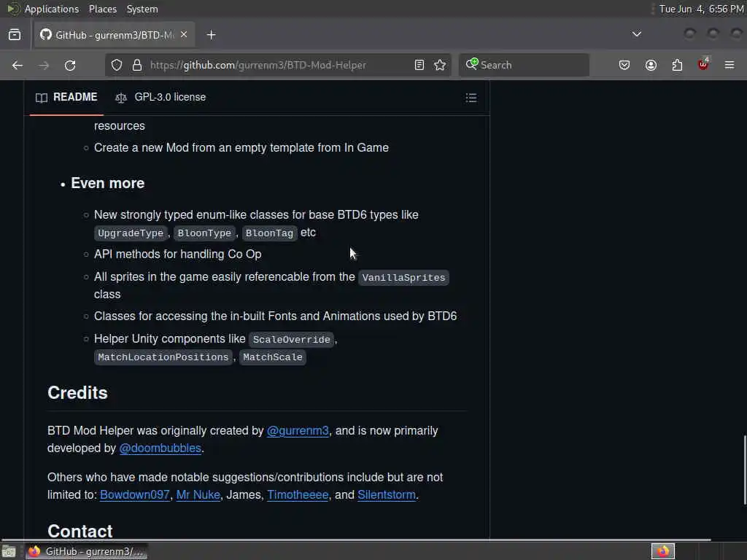Viewport: 747px width, 560px height.
Task: Expand the list all tabs chevron
Action: pyautogui.click(x=636, y=34)
